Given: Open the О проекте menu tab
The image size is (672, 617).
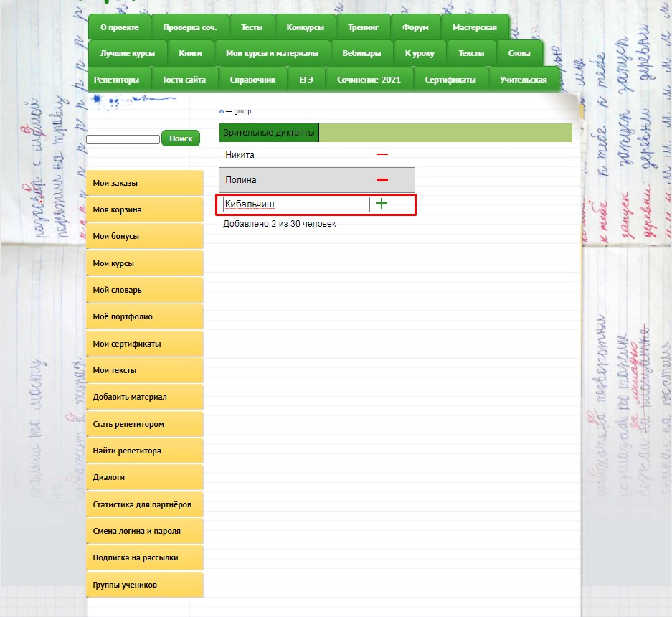Looking at the screenshot, I should tap(119, 27).
